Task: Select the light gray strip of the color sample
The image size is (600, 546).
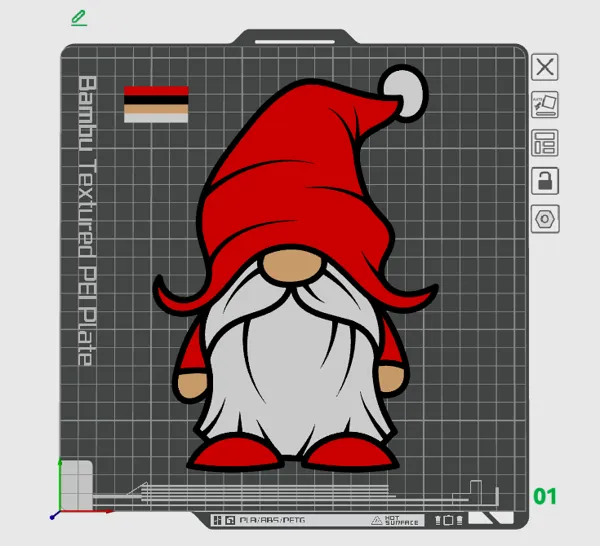Action: click(156, 118)
